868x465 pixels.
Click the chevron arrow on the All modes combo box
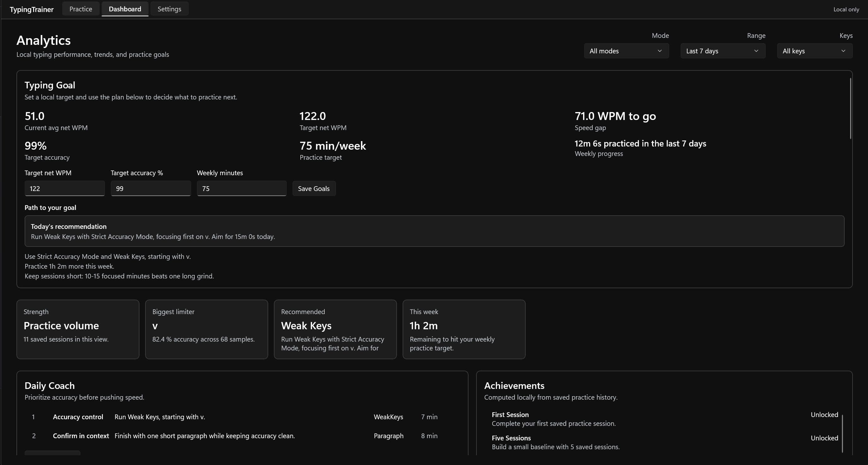[x=659, y=51]
